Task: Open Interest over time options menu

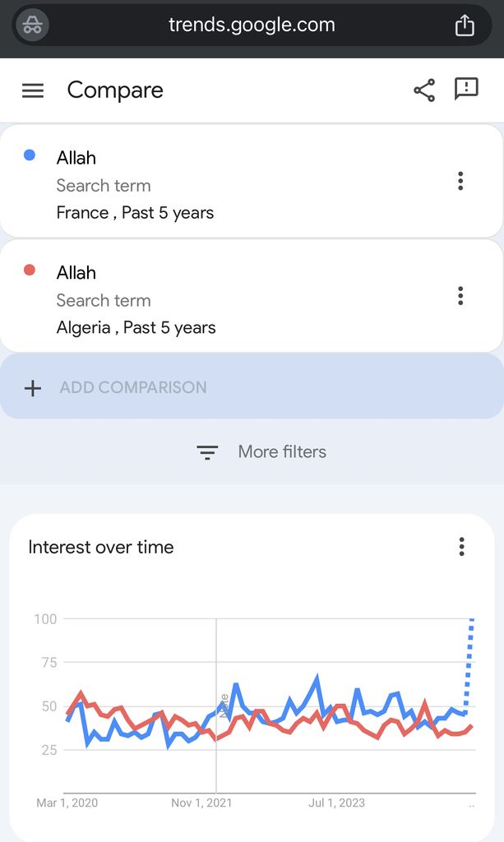Action: [462, 547]
